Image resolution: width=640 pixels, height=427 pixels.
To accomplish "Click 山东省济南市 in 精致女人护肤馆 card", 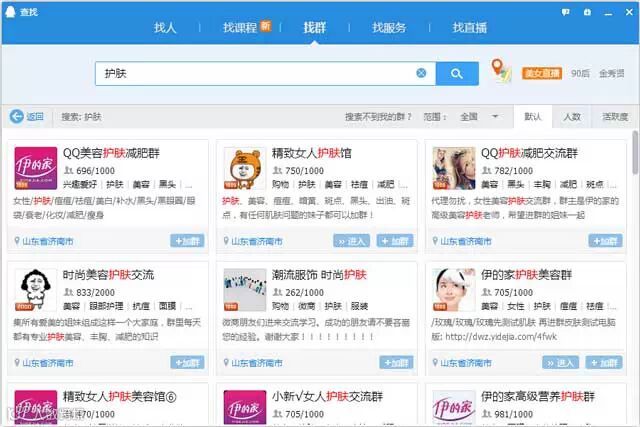I will [257, 241].
